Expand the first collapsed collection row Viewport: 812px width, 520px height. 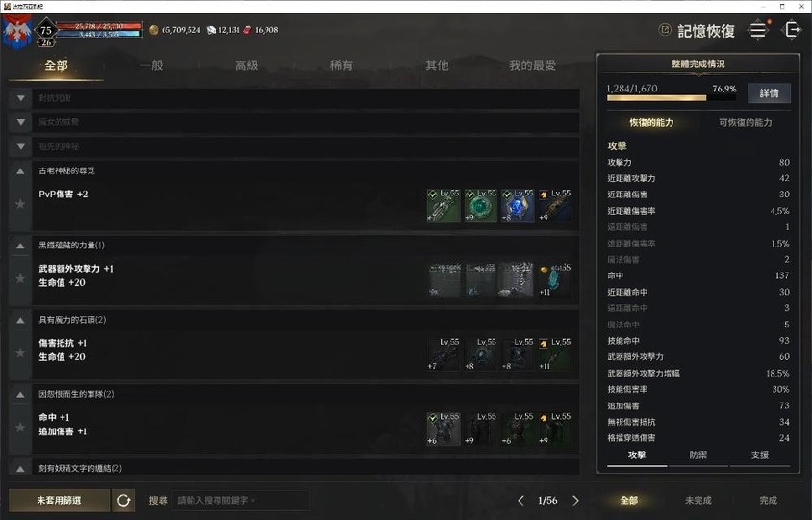(x=21, y=98)
